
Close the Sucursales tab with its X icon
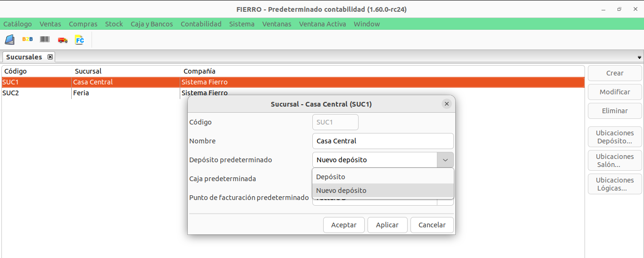click(x=50, y=57)
